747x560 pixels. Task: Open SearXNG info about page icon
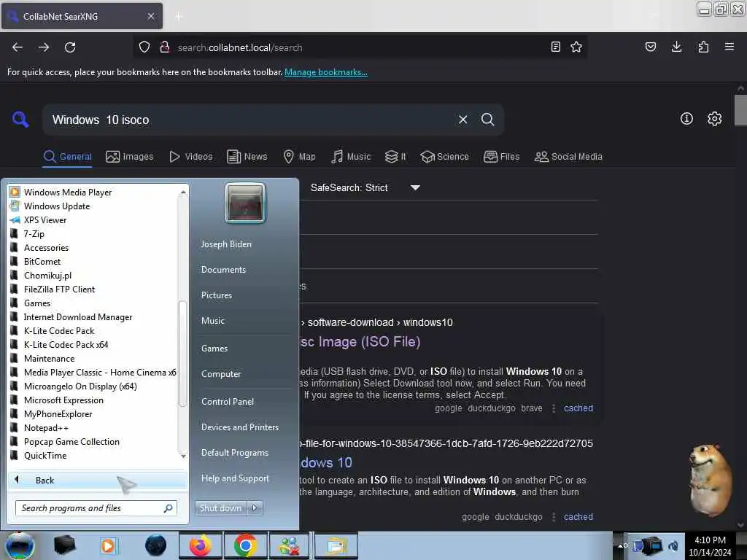pos(686,119)
